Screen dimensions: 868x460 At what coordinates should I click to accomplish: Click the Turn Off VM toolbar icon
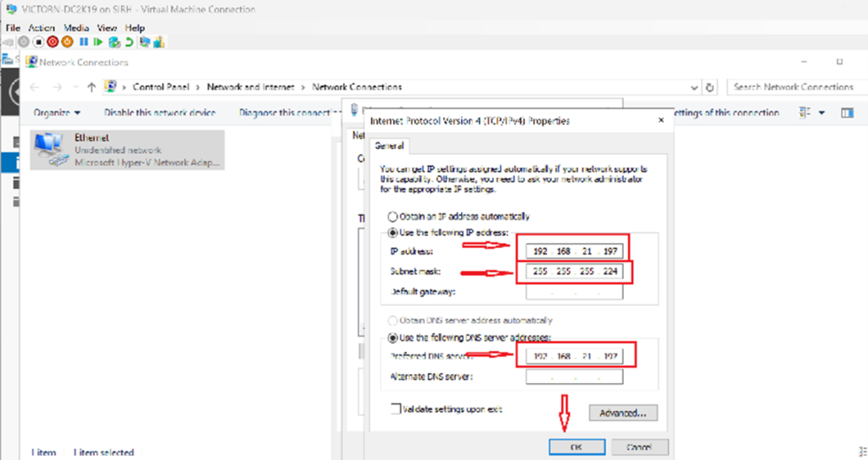click(x=38, y=42)
